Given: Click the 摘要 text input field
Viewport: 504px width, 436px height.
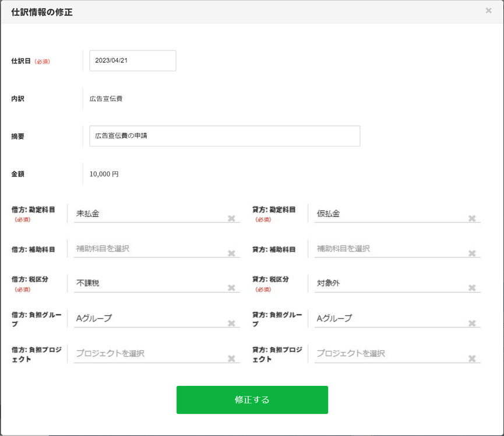Looking at the screenshot, I should click(224, 136).
